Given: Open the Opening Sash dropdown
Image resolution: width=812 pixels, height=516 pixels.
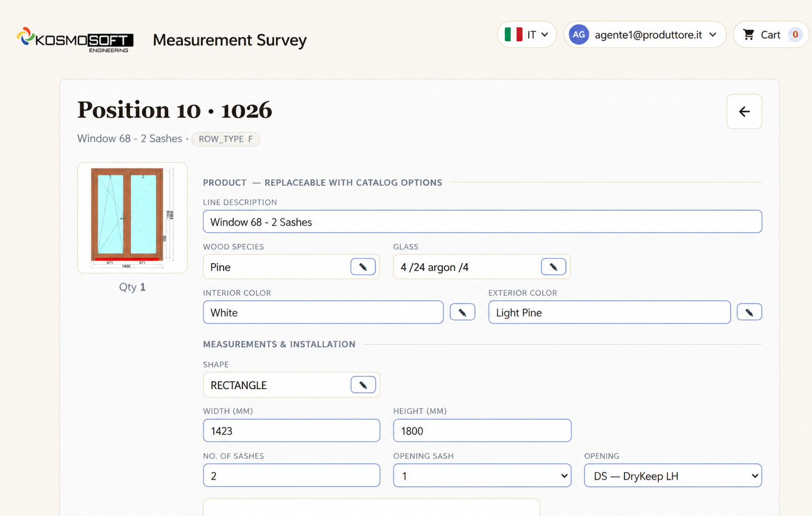Looking at the screenshot, I should 482,476.
